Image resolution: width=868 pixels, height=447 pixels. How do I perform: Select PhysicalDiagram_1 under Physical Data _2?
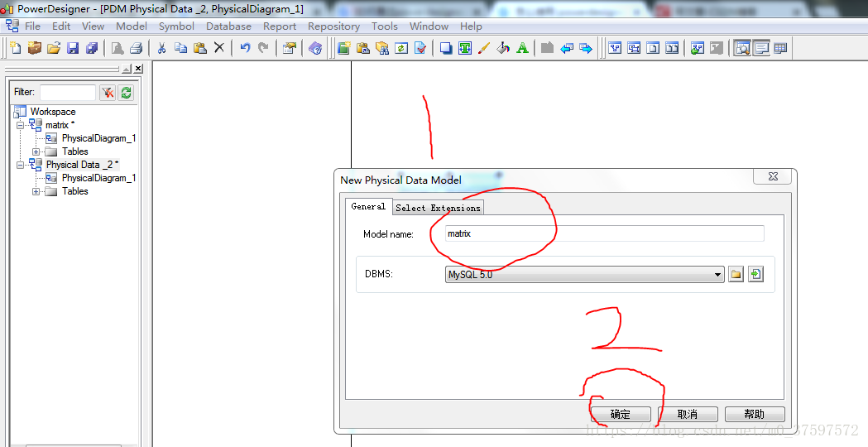(98, 178)
